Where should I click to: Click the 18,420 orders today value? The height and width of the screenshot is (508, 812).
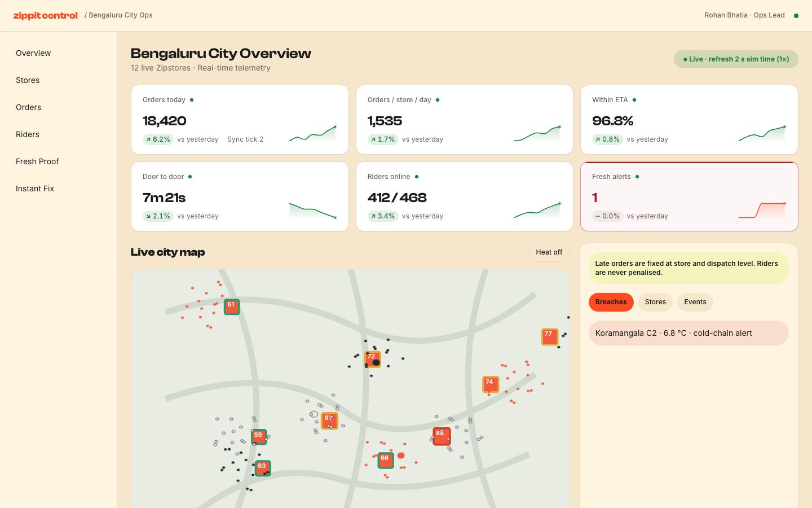click(165, 121)
